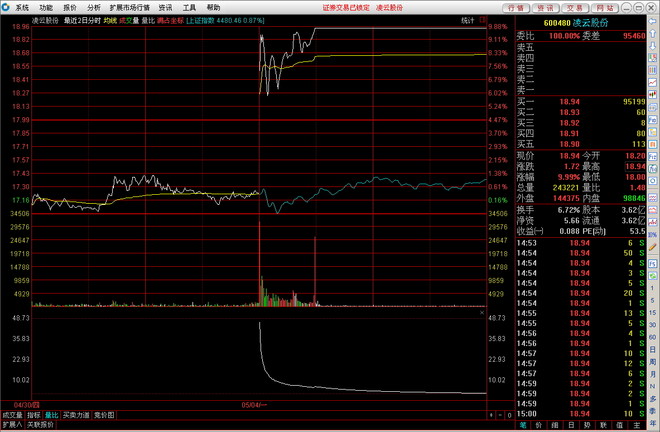
Task: Open the 工具 menu
Action: 189,8
